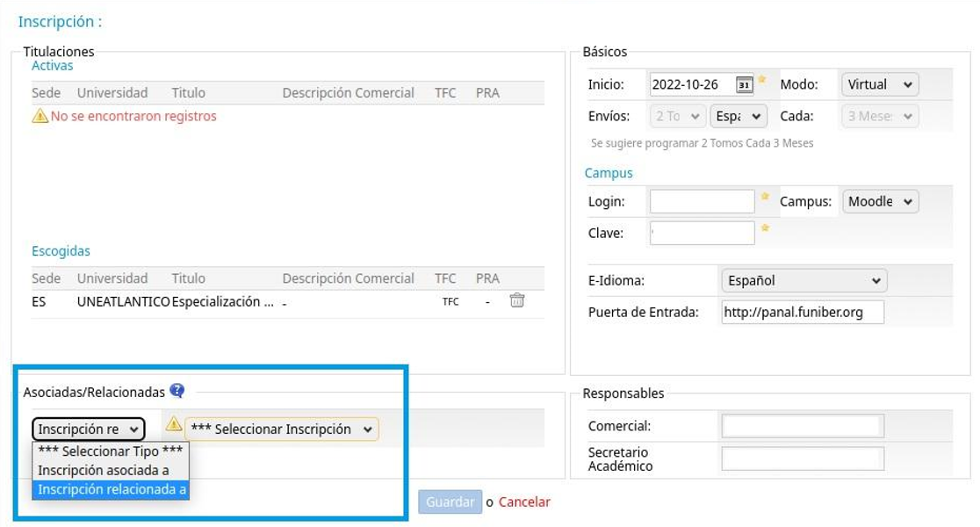
Task: Click the blue help icon beside Asociadas/Relacionadas
Action: point(177,391)
